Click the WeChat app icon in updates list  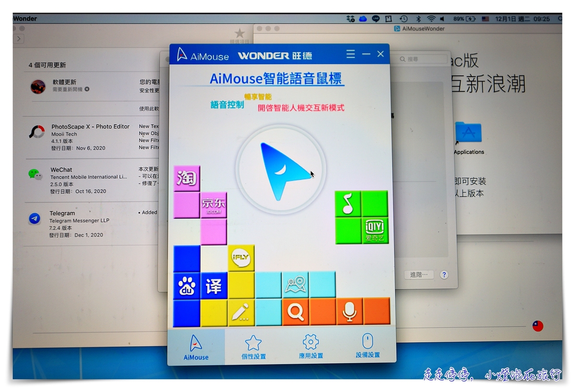[35, 174]
